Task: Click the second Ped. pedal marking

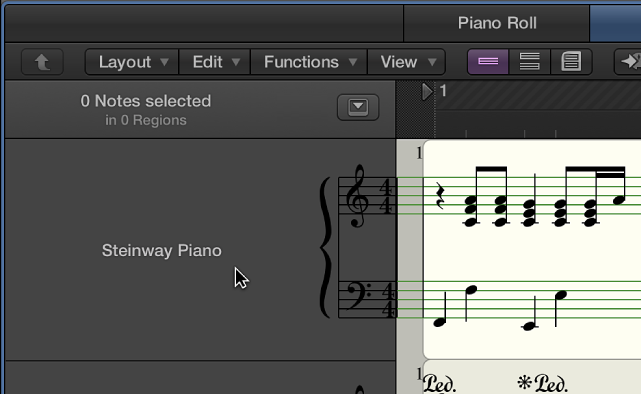Action: tap(551, 384)
